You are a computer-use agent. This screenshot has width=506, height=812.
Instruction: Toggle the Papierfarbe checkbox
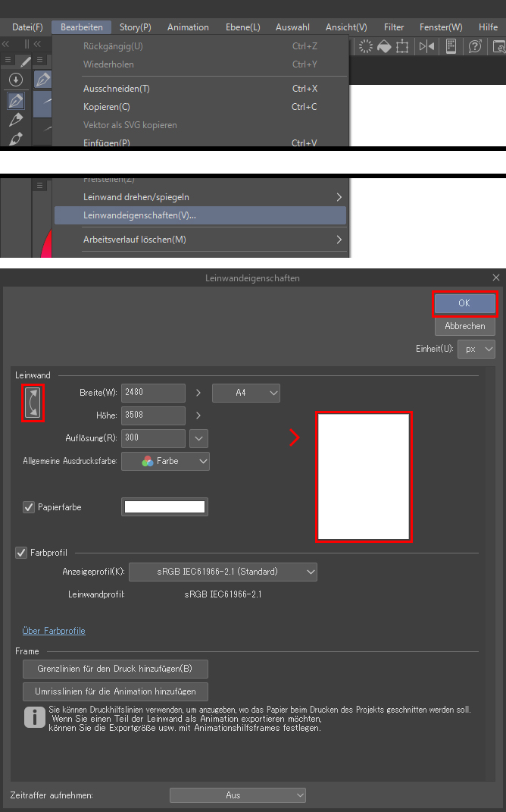29,507
